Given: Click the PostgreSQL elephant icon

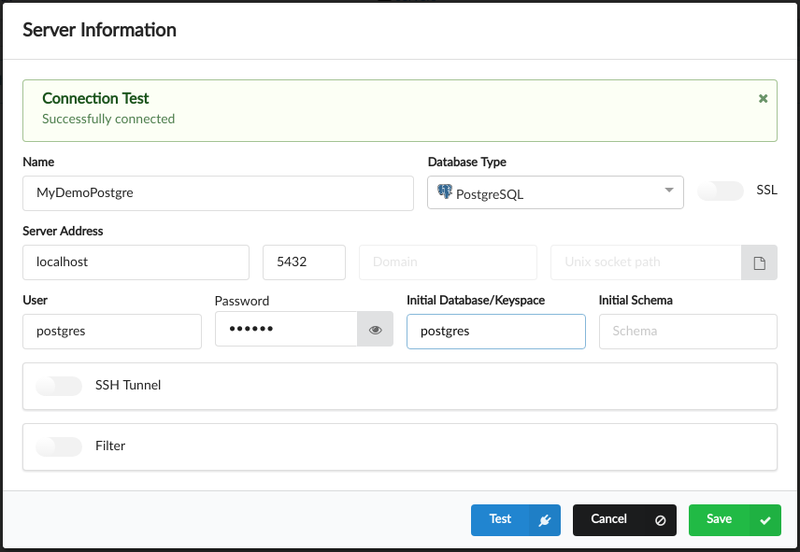Looking at the screenshot, I should (x=444, y=192).
